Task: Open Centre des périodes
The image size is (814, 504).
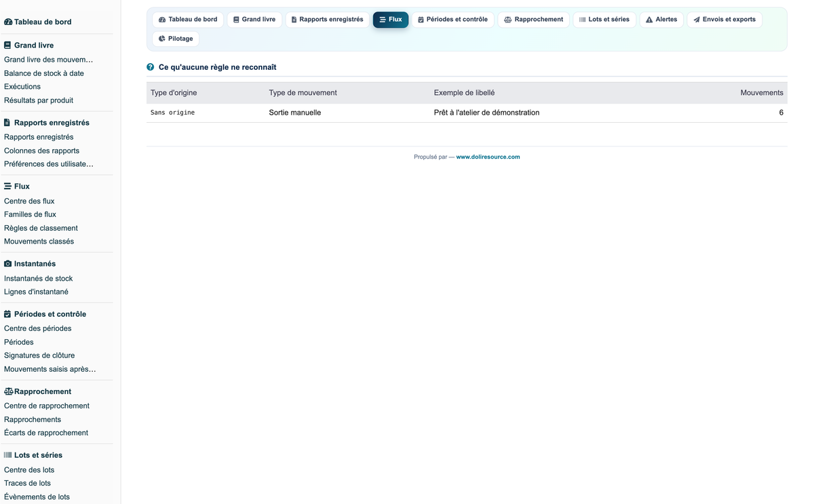Action: click(x=37, y=328)
